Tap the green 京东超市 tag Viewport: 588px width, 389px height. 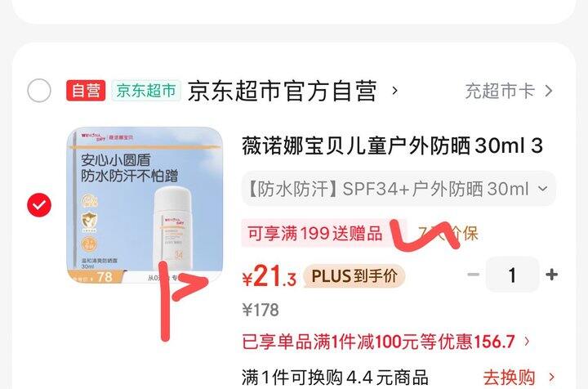(x=146, y=91)
